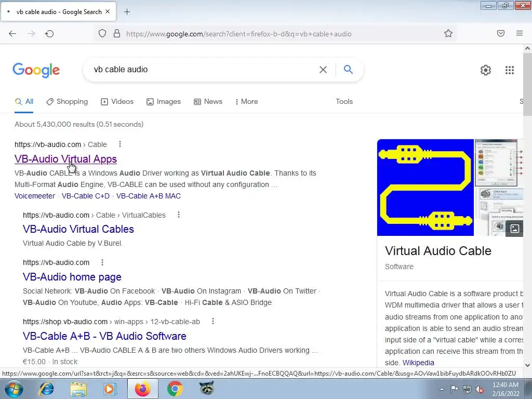532x399 pixels.
Task: Open Windows Explorer folder in taskbar
Action: [78, 389]
